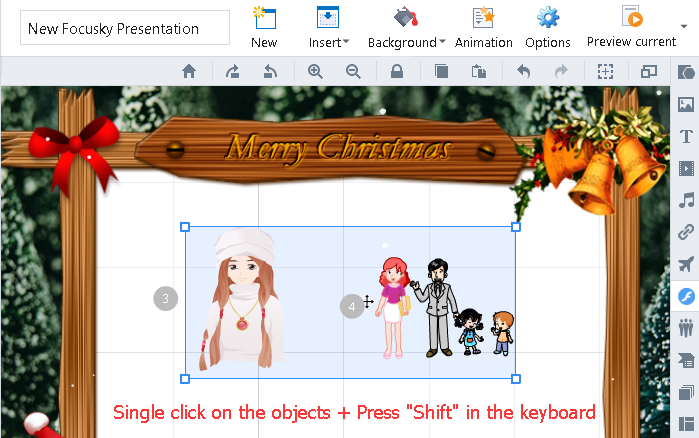Click the Undo arrow icon

pos(523,71)
